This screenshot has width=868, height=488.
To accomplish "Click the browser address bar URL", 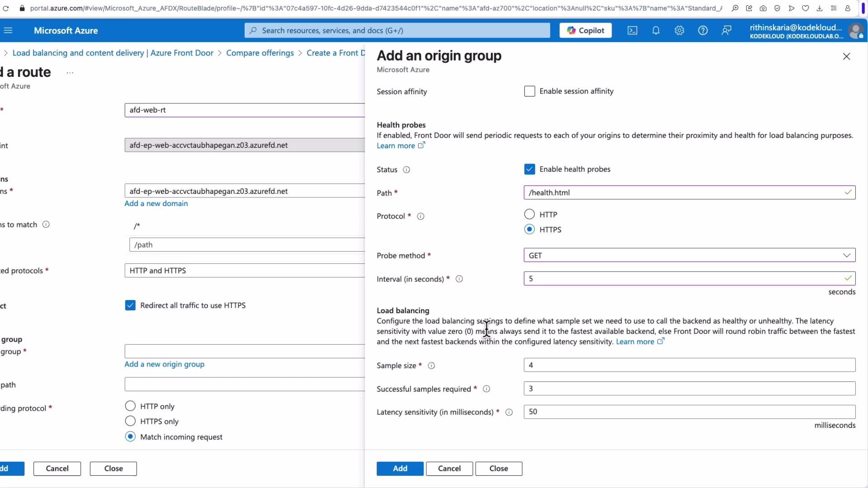I will 375,8.
